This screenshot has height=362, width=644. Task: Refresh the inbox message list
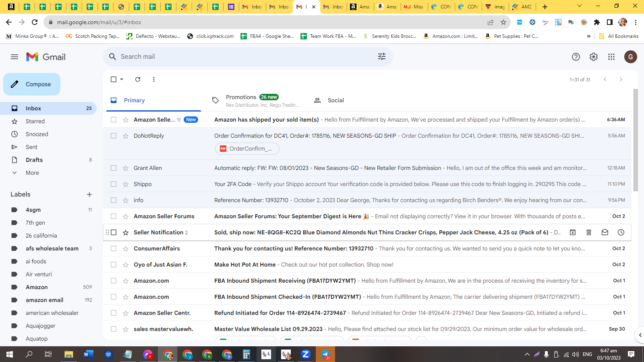(138, 79)
